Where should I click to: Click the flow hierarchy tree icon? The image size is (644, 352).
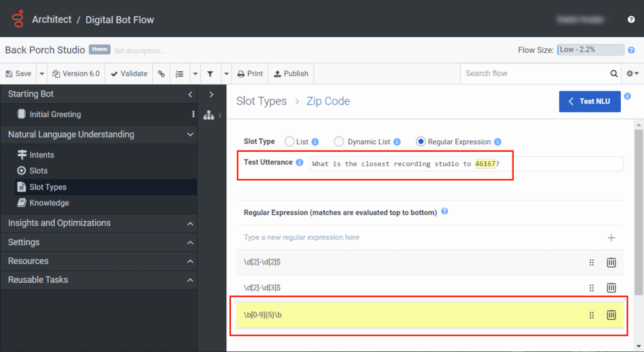click(209, 115)
